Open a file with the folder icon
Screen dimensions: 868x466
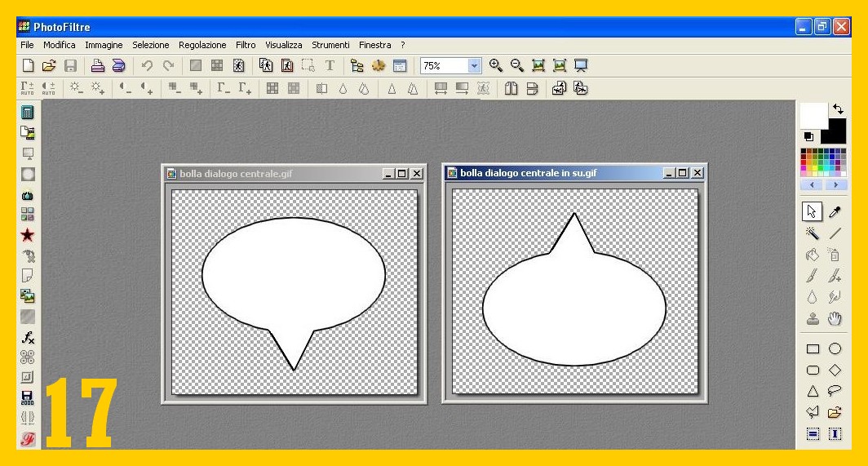pyautogui.click(x=49, y=66)
